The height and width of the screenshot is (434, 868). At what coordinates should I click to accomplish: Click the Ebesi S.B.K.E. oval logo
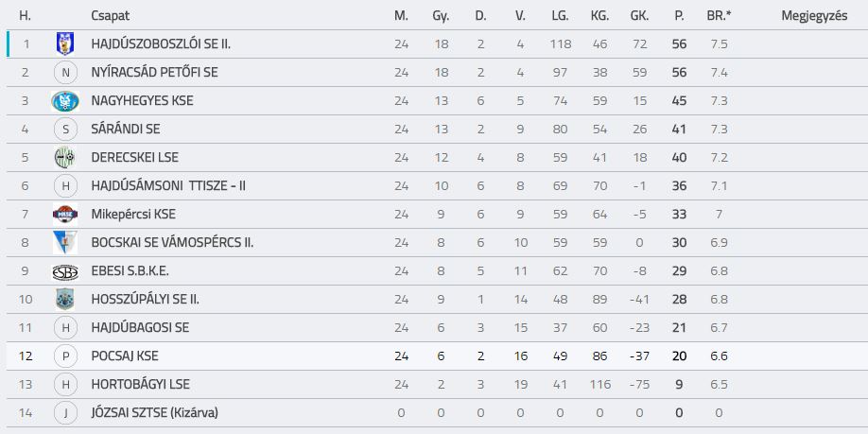(x=65, y=271)
